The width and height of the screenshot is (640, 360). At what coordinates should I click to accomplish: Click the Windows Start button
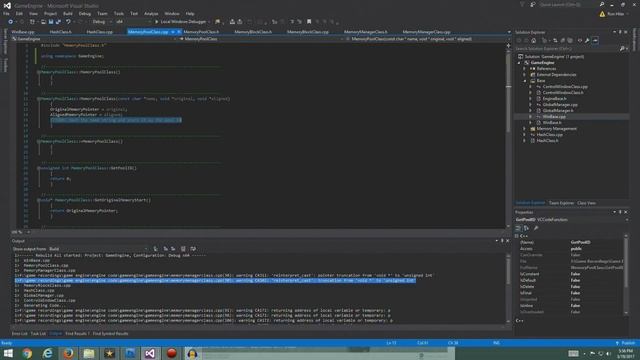(x=8, y=353)
